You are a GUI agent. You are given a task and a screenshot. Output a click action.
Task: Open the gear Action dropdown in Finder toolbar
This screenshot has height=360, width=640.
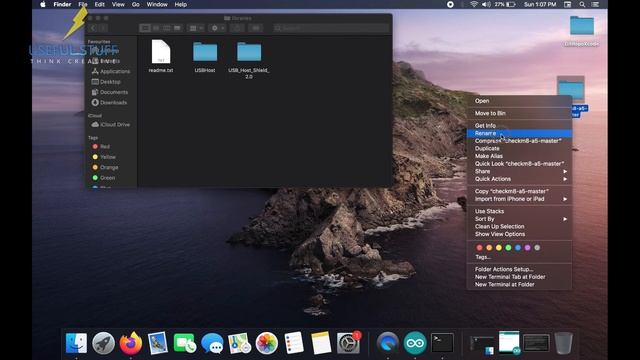pyautogui.click(x=217, y=28)
